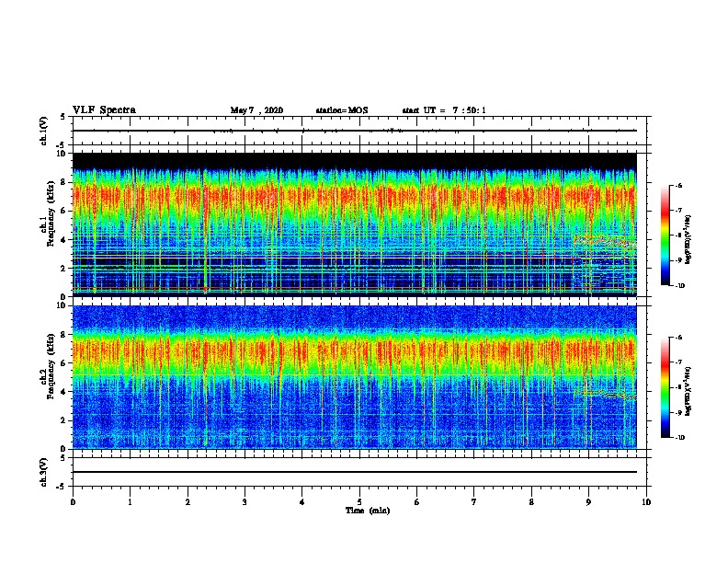
Task: Click time axis tick label "5"
Action: click(x=359, y=502)
